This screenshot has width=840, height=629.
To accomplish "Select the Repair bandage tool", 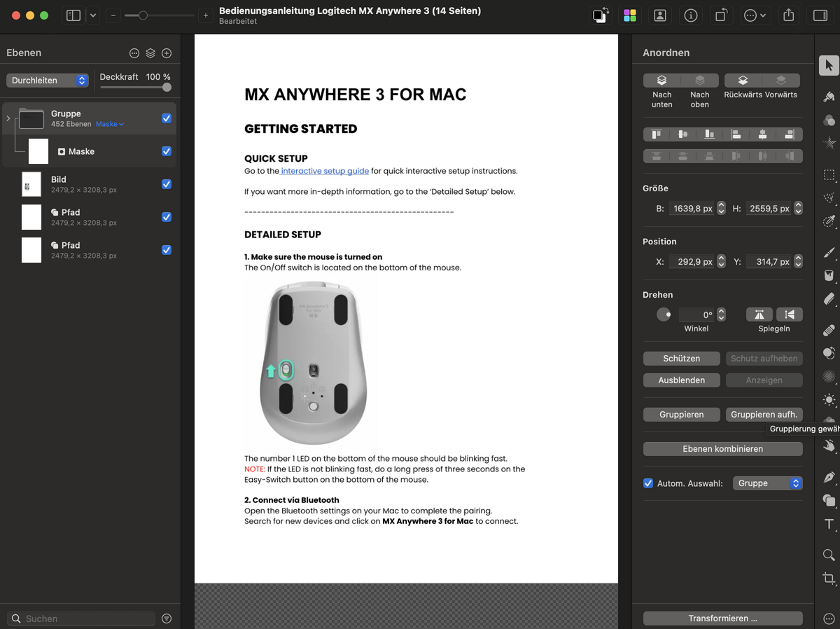I will tap(829, 330).
